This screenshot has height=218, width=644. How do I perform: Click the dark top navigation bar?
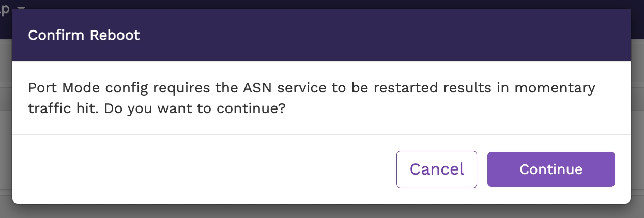point(310,4)
